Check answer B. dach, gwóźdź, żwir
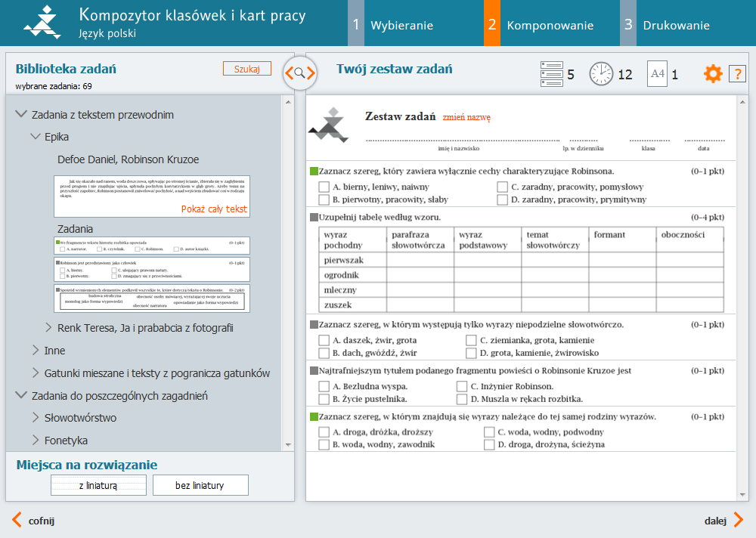The image size is (756, 538). 324,353
